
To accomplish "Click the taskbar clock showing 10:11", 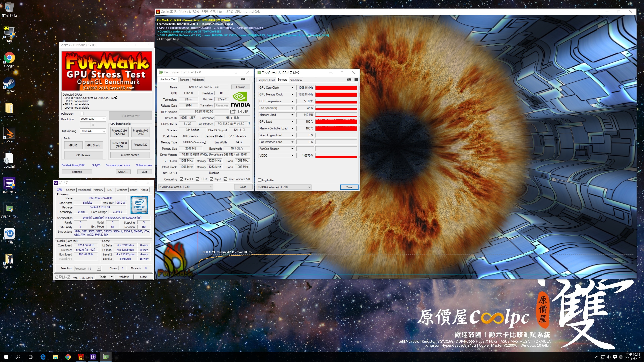I will [x=633, y=357].
